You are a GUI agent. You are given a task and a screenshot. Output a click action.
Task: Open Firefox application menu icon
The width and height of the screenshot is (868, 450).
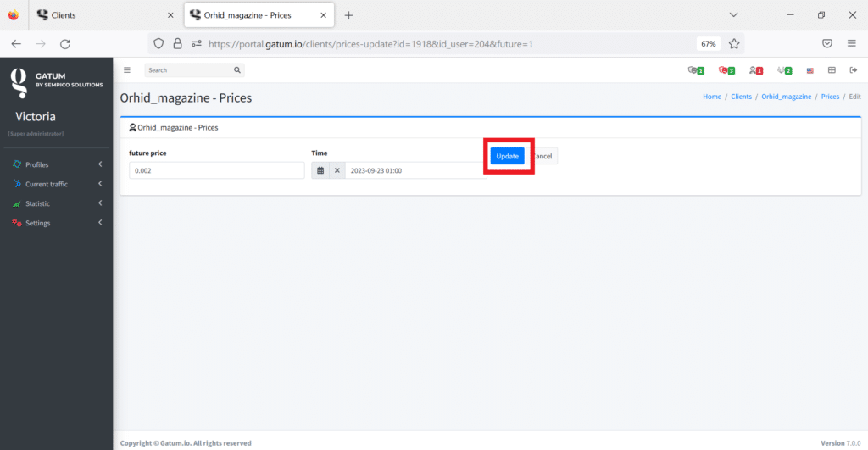[x=851, y=44]
